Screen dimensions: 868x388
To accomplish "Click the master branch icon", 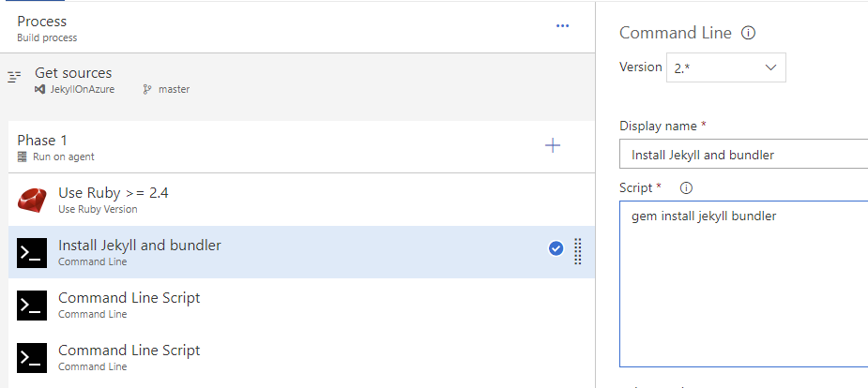I will 146,89.
